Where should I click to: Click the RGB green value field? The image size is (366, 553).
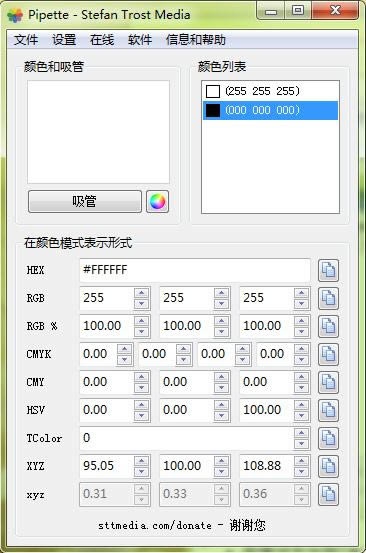click(x=187, y=298)
